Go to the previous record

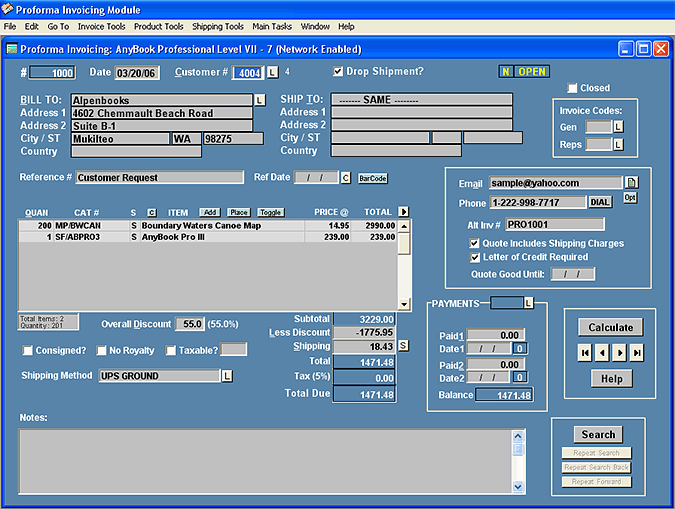pyautogui.click(x=602, y=353)
